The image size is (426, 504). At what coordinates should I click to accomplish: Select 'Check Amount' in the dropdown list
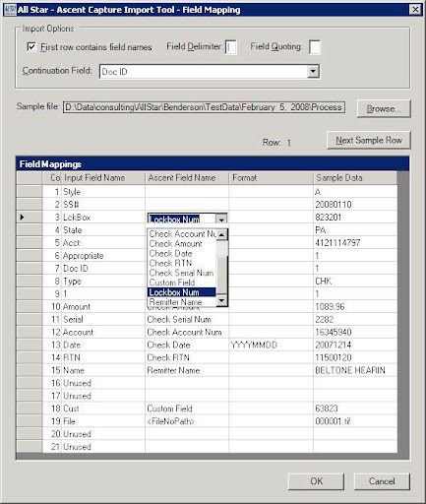182,244
